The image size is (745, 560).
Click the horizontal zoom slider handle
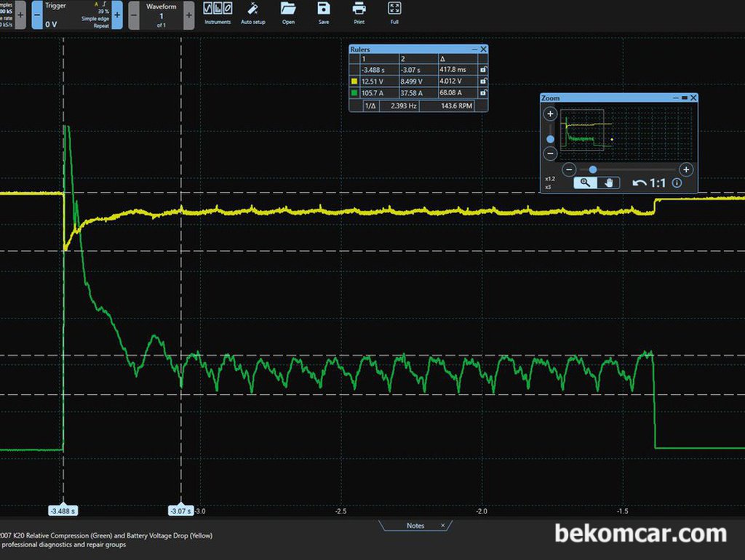point(592,169)
